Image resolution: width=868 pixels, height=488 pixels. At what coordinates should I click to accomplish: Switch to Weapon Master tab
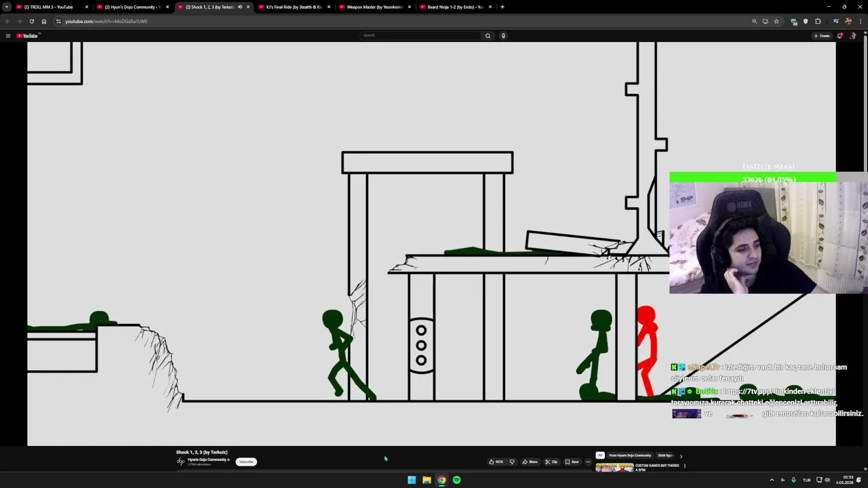(374, 7)
